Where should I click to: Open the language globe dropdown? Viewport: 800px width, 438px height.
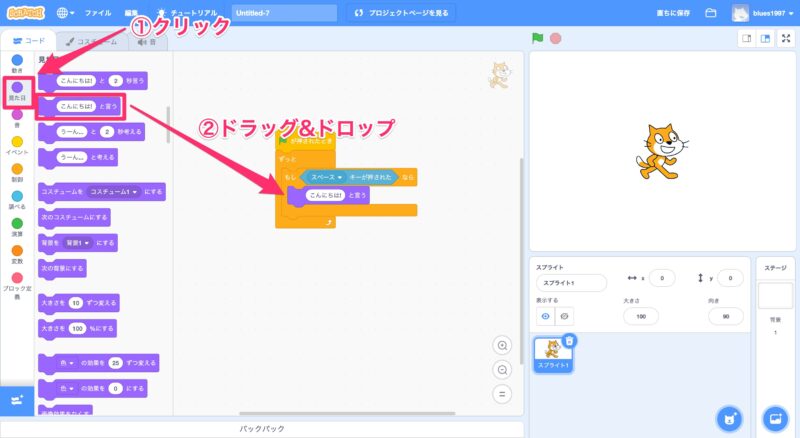pyautogui.click(x=66, y=13)
